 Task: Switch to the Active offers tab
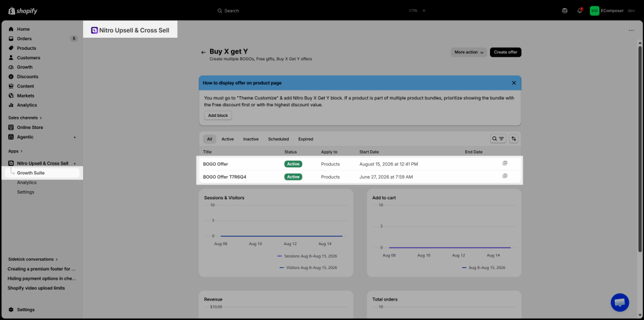[228, 140]
